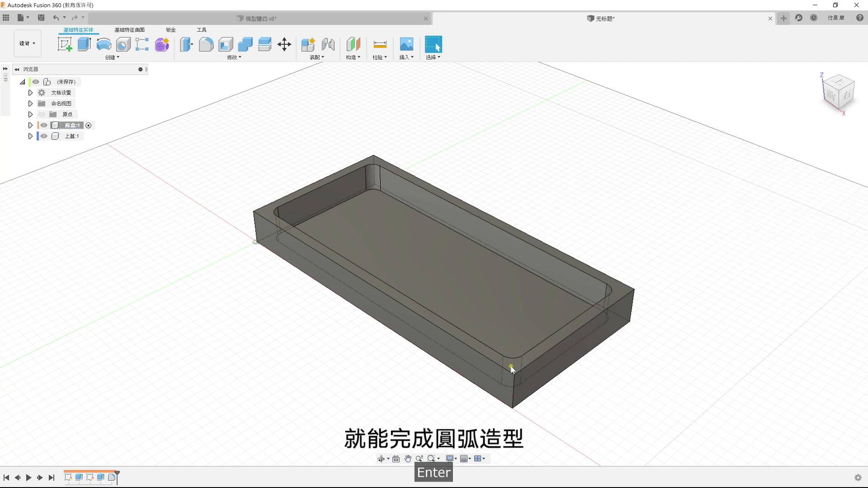
Task: Expand the 命名视图 folder
Action: [30, 103]
